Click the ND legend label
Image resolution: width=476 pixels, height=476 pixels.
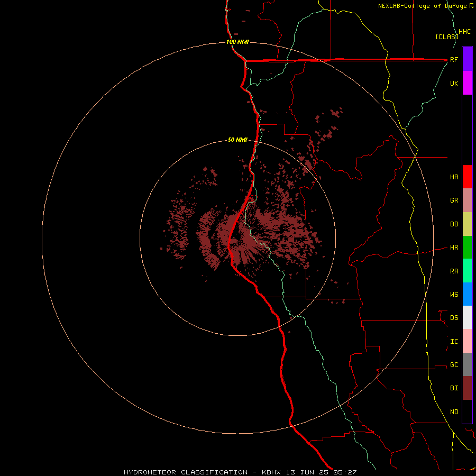(454, 412)
